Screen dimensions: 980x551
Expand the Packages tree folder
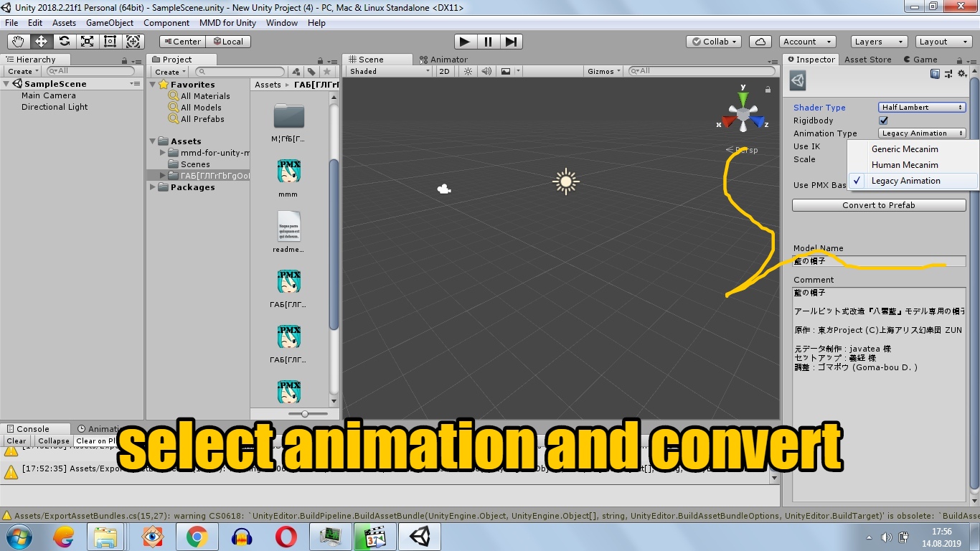(x=153, y=187)
